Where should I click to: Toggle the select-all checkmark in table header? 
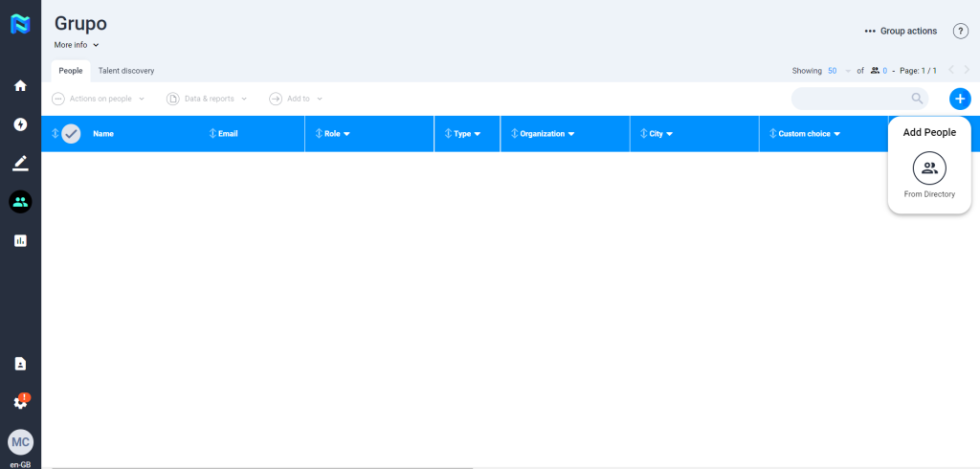(x=71, y=134)
